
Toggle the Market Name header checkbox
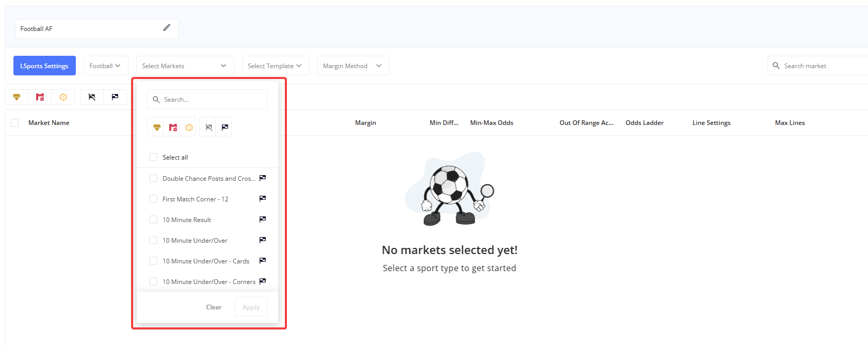(14, 123)
